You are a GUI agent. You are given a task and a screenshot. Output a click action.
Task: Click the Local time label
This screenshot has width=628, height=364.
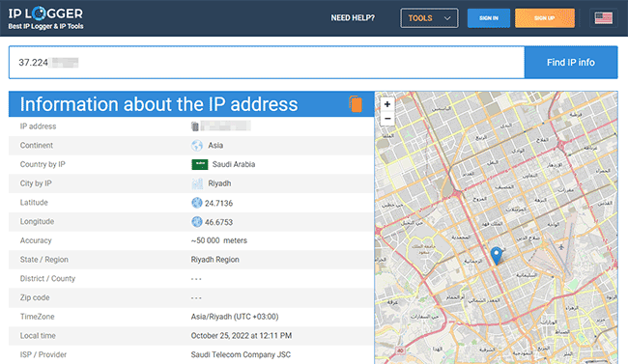(x=38, y=336)
